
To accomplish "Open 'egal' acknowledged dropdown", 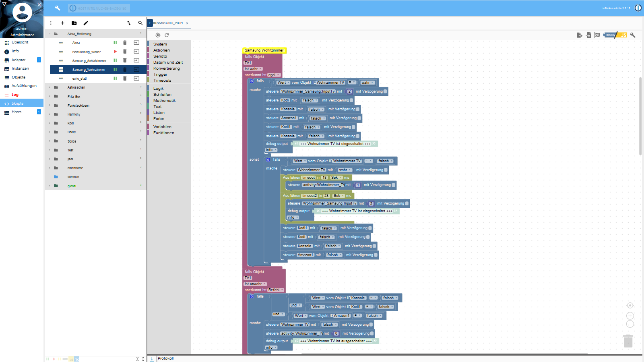I will (274, 75).
